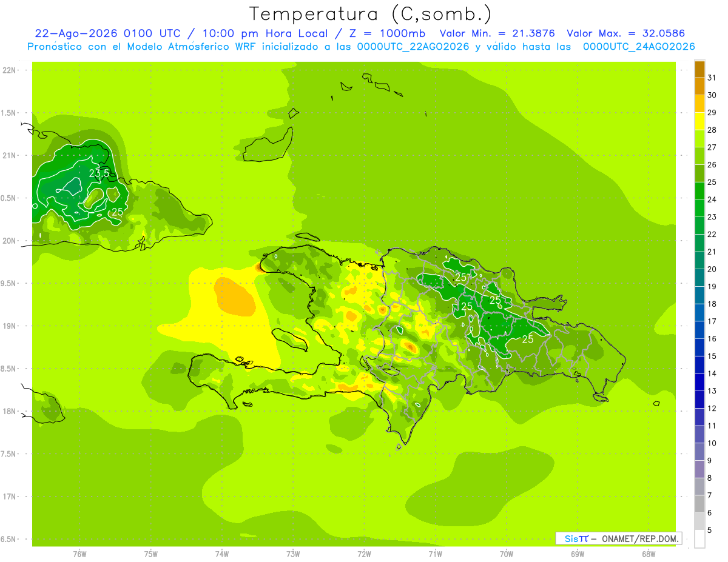The height and width of the screenshot is (562, 728).
Task: Click the colorbar label "30"
Action: (x=712, y=95)
